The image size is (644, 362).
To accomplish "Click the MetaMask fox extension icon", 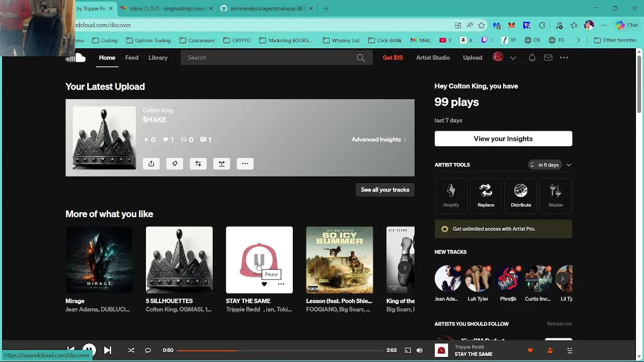I will (511, 25).
